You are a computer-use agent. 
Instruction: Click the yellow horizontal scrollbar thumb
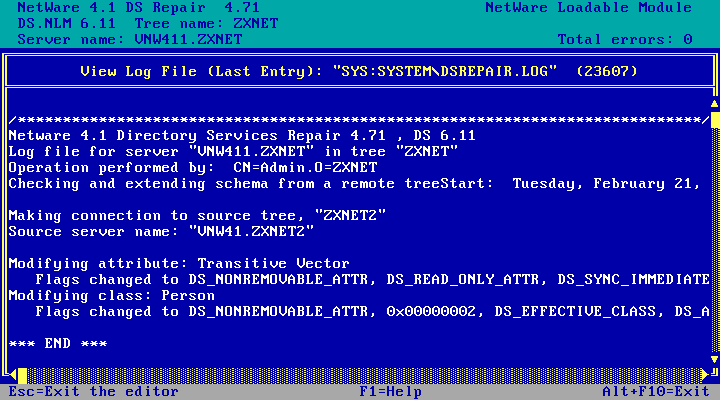point(22,376)
